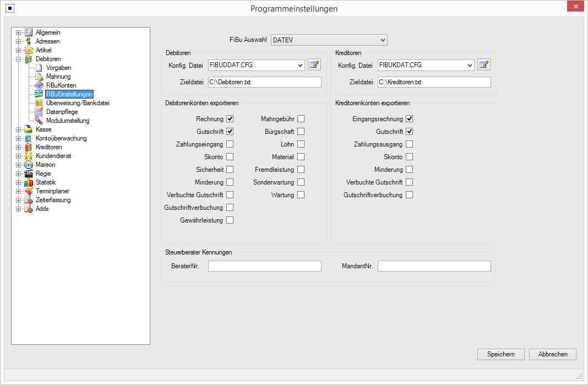Click the Regie clapperboard icon
This screenshot has height=385, width=588.
point(29,173)
